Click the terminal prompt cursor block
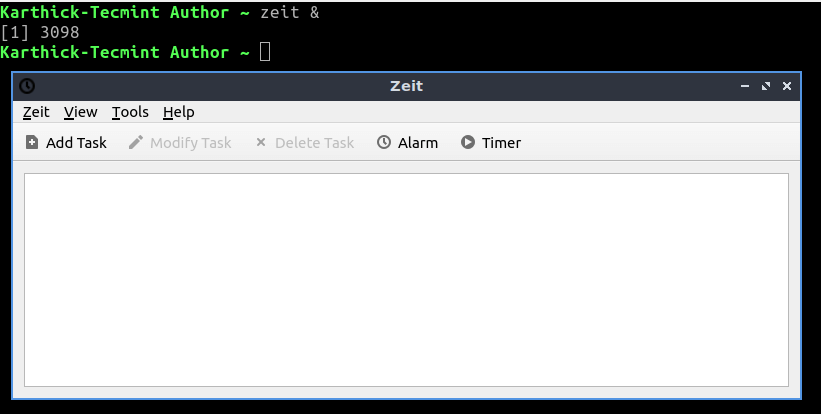 (x=265, y=52)
